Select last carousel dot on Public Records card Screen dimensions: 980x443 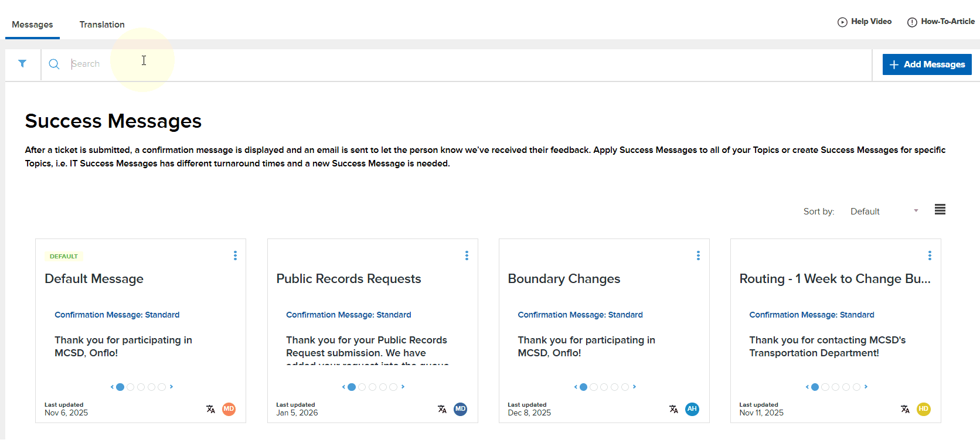393,387
